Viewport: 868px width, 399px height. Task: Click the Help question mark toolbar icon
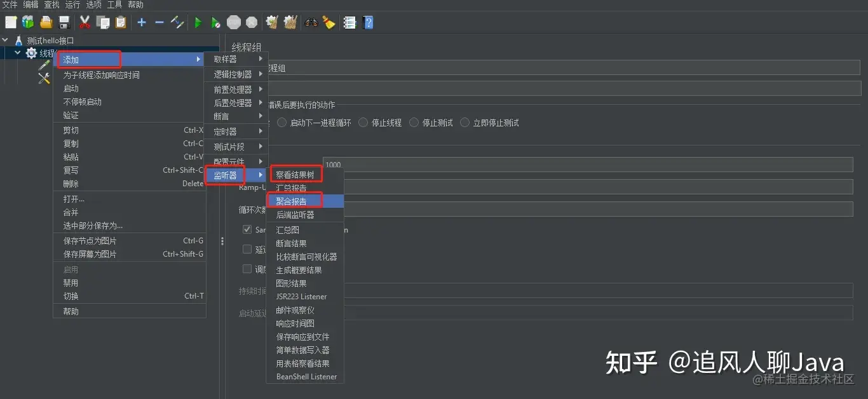(x=368, y=23)
